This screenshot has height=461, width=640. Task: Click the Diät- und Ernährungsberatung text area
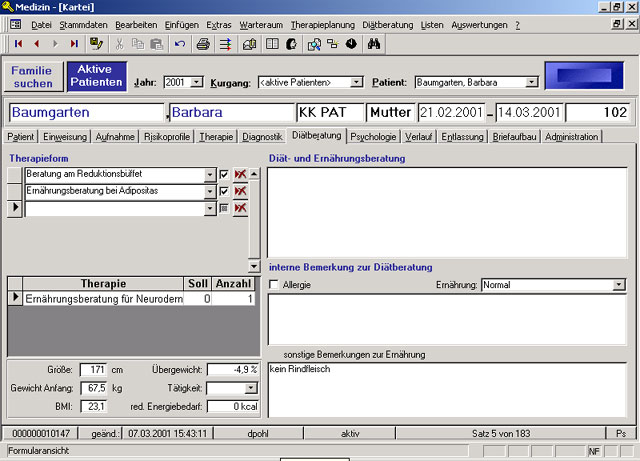(447, 212)
